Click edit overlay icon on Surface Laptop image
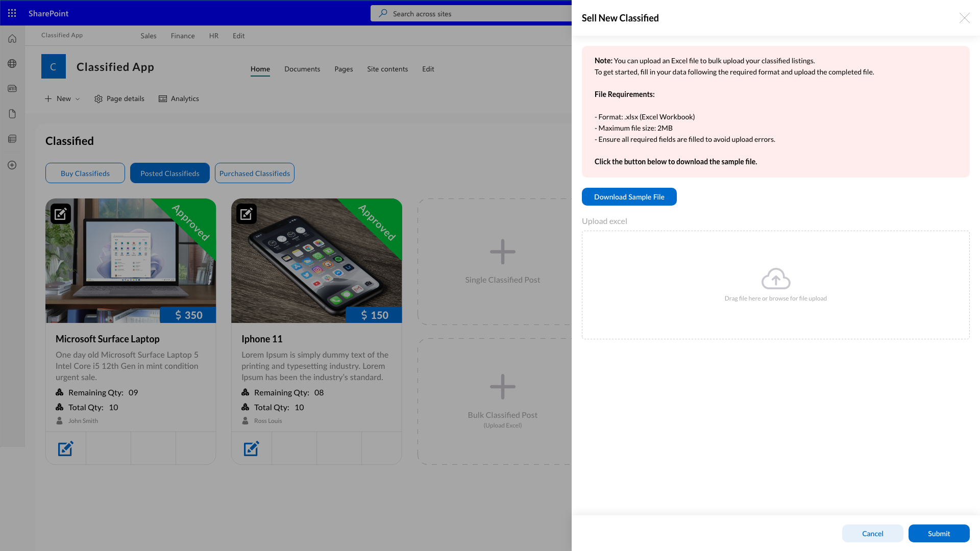Image resolution: width=980 pixels, height=551 pixels. pos(61,214)
